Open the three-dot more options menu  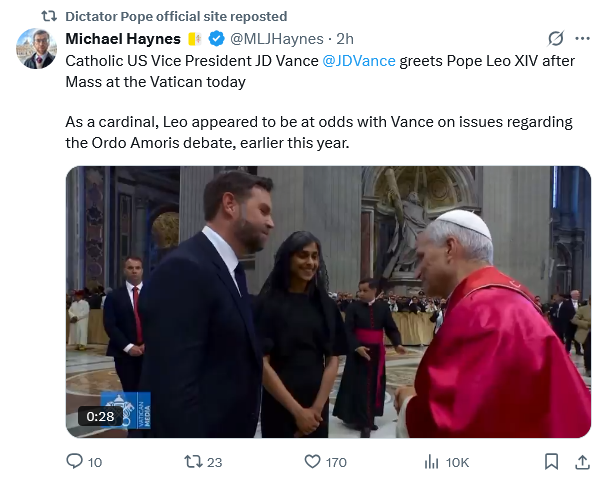click(x=583, y=38)
